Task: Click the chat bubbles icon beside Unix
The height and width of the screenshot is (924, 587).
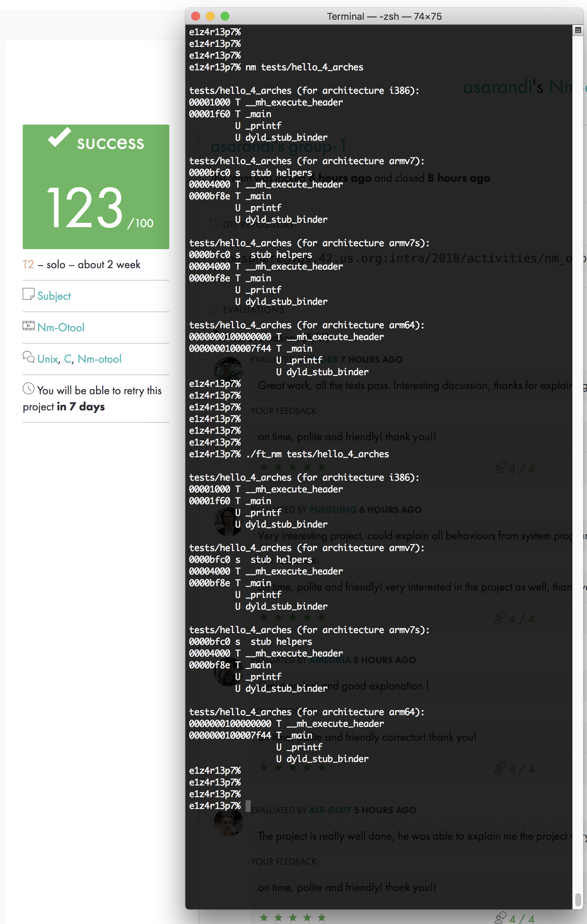Action: pyautogui.click(x=28, y=356)
